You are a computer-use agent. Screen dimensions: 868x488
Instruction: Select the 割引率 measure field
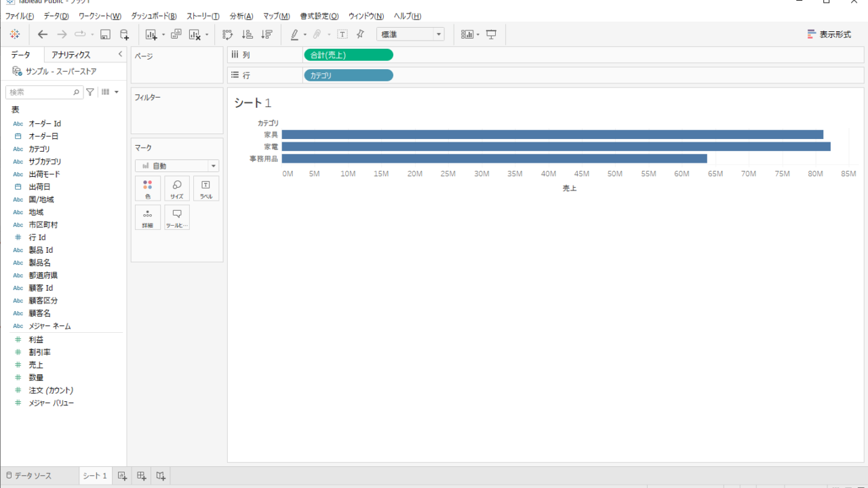(40, 352)
